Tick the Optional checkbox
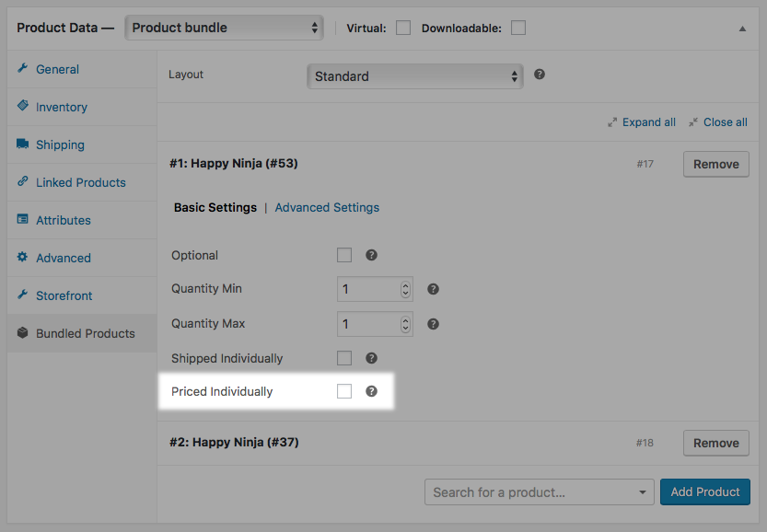The image size is (767, 532). [344, 255]
